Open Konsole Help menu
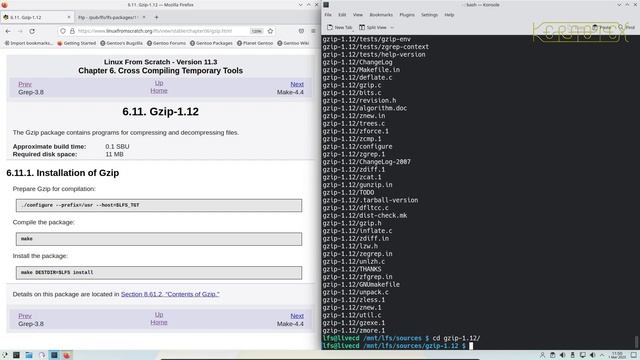 449,15
